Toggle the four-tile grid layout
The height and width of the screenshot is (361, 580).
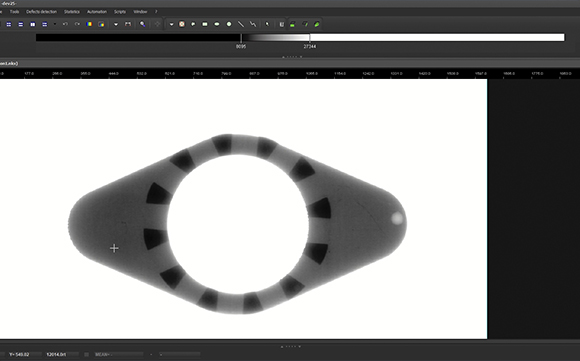pyautogui.click(x=9, y=24)
